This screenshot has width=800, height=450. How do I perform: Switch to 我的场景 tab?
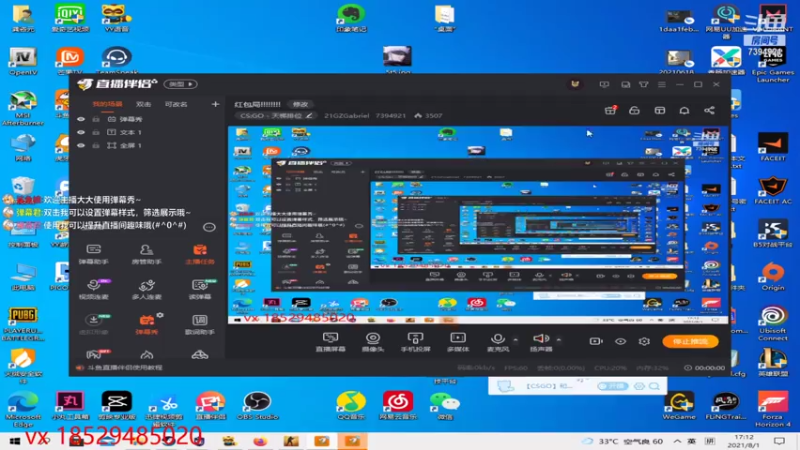coord(107,104)
